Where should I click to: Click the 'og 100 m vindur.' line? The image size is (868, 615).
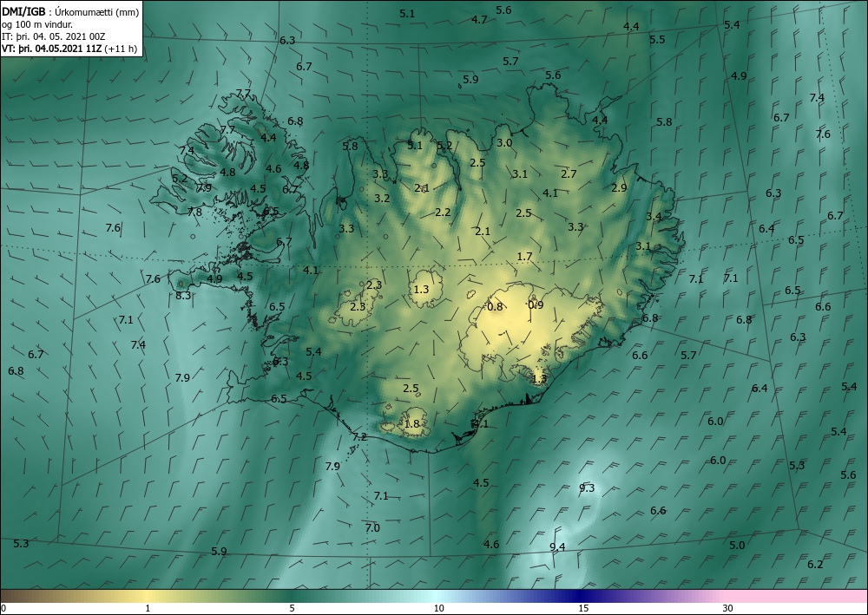coord(37,24)
